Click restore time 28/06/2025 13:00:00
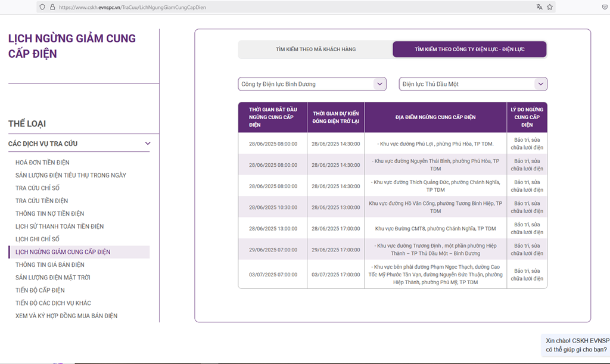Image resolution: width=610 pixels, height=364 pixels. 336,208
